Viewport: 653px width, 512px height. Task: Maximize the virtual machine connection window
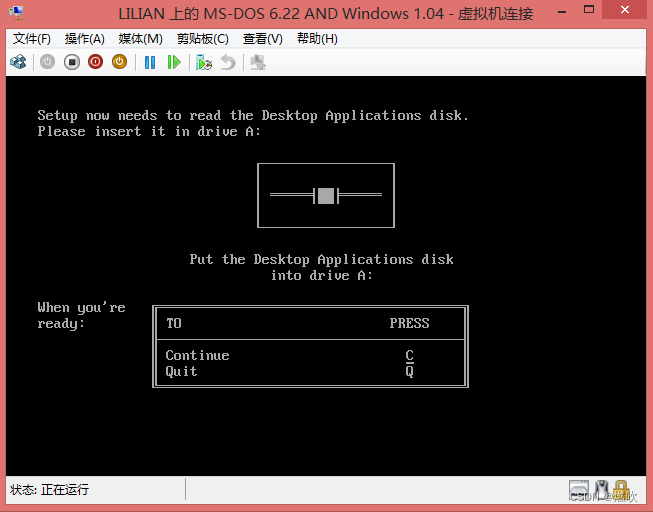click(x=589, y=10)
